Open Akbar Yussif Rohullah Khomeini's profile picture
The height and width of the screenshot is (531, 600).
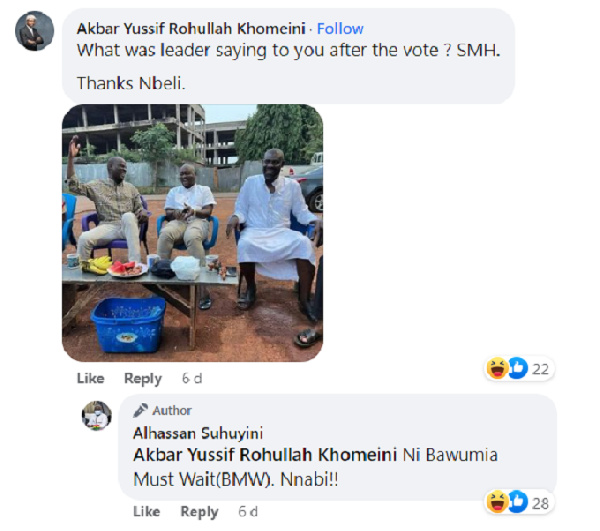34,31
